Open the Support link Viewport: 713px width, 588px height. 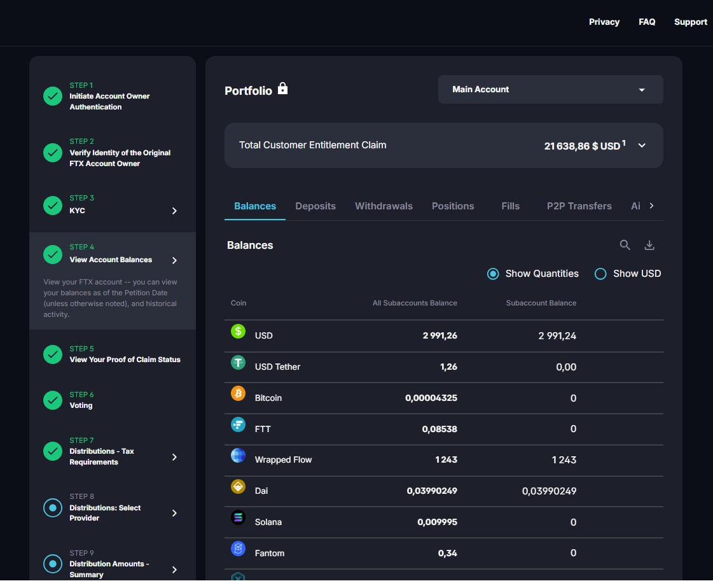tap(690, 22)
